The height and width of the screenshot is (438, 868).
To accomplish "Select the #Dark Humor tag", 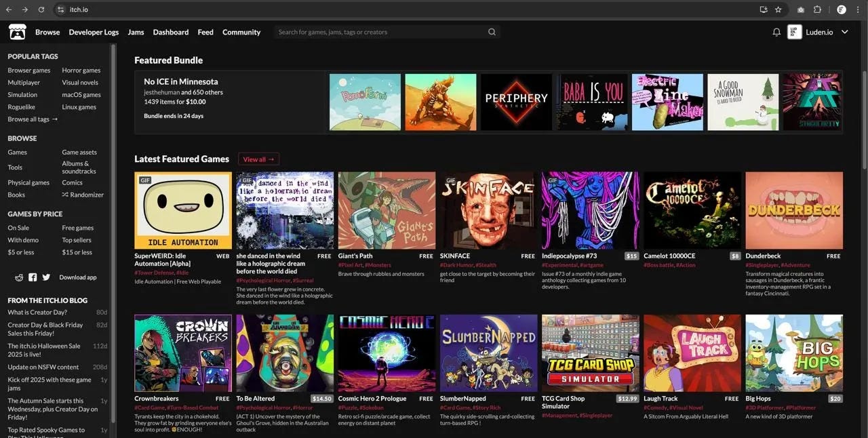I will pyautogui.click(x=456, y=265).
